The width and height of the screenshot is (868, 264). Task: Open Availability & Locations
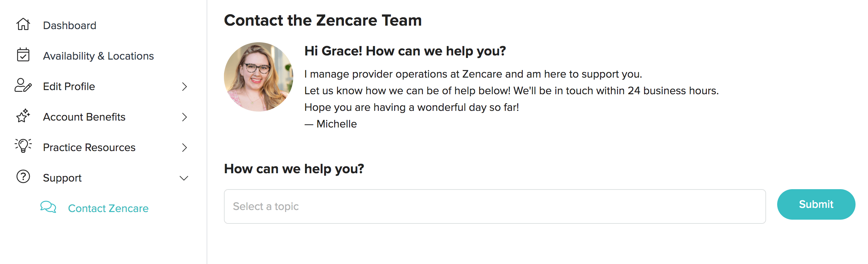(x=98, y=55)
